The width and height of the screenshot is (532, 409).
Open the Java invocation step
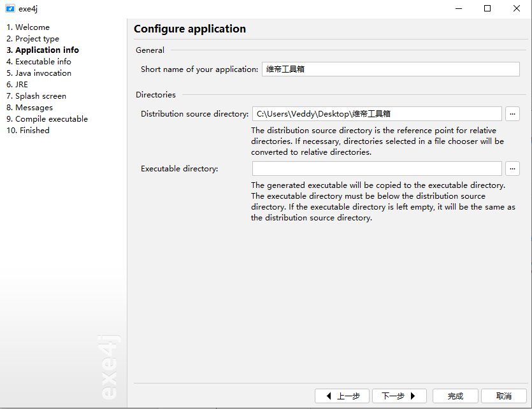pos(39,73)
